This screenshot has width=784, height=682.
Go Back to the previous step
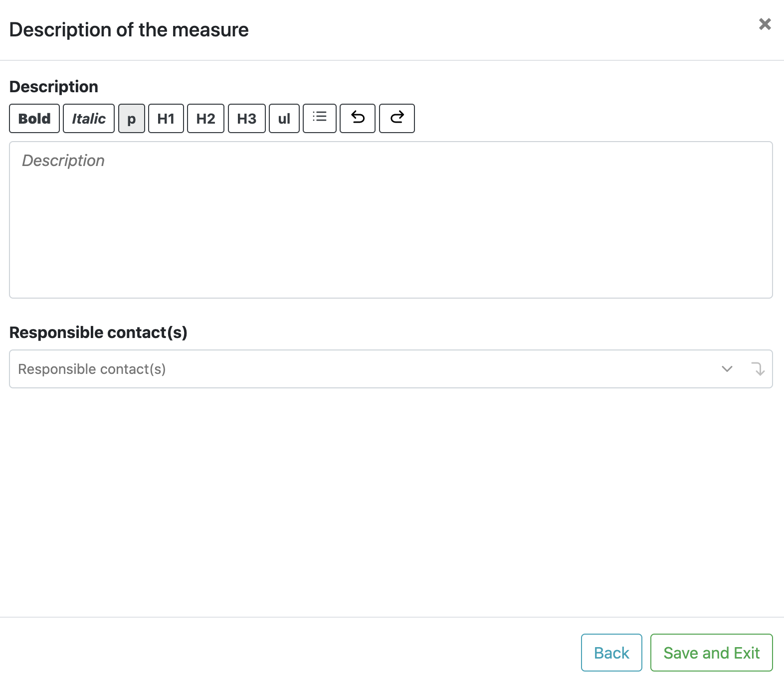click(x=611, y=653)
